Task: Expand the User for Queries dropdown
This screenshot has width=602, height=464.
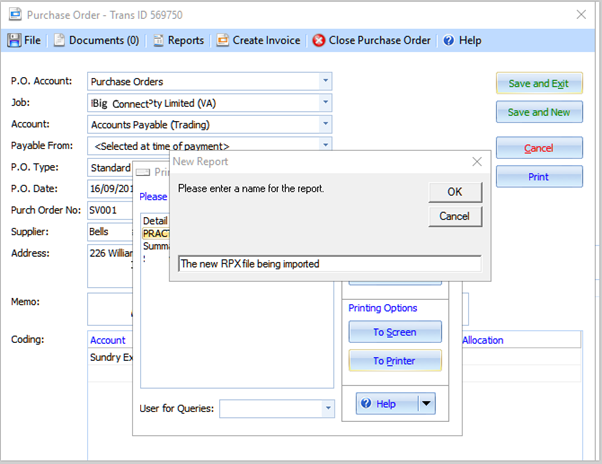Action: pyautogui.click(x=327, y=408)
